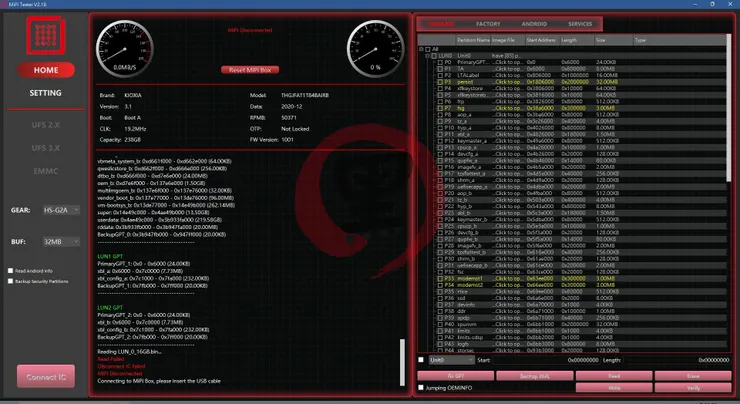Click the Length column header
Screen dimensions: 740x404
[x=577, y=40]
